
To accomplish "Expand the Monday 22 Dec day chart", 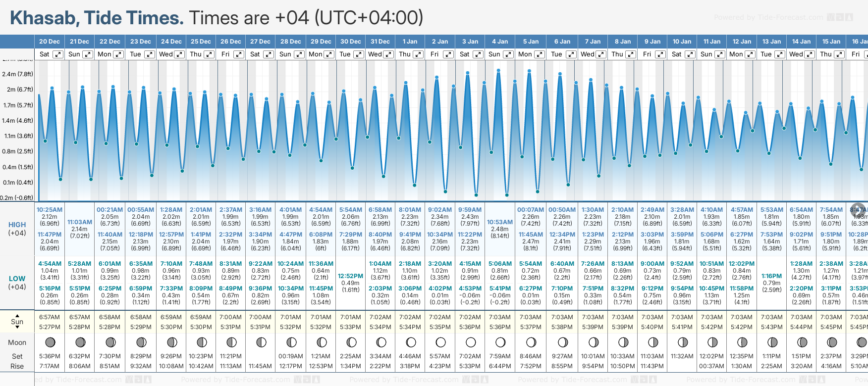I will click(x=118, y=54).
